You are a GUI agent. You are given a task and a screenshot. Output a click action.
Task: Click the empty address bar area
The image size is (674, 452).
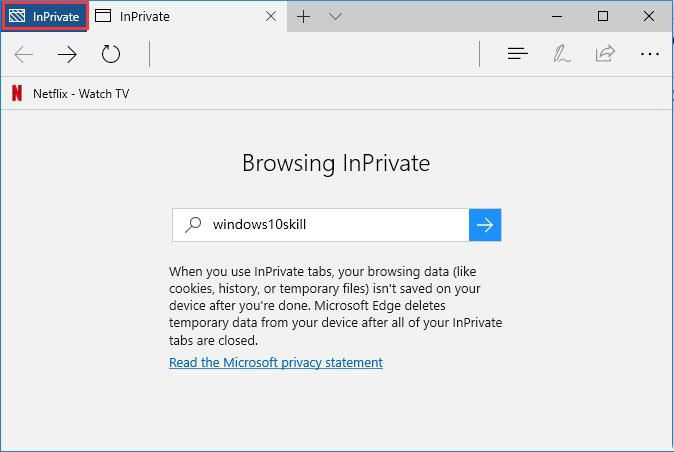[314, 54]
